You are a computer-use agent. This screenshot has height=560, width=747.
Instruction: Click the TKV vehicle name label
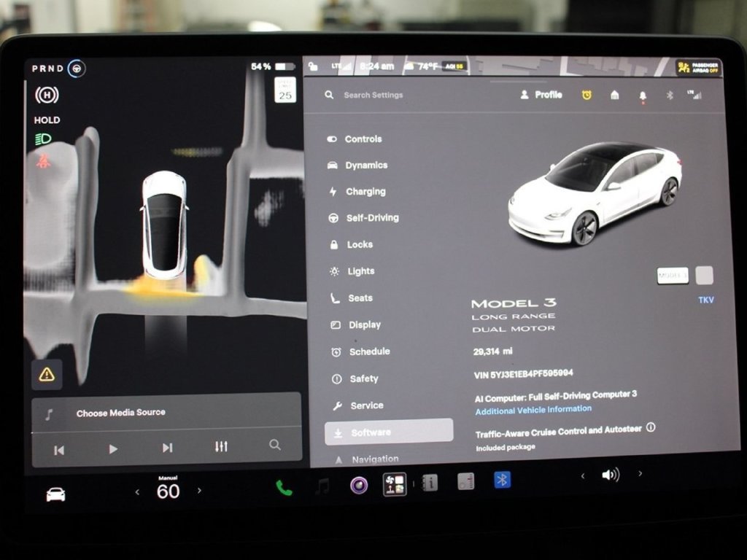[706, 300]
